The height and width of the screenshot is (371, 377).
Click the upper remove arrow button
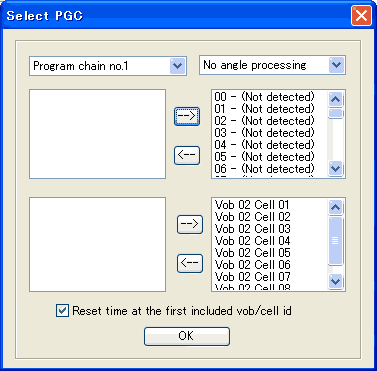[x=187, y=155]
